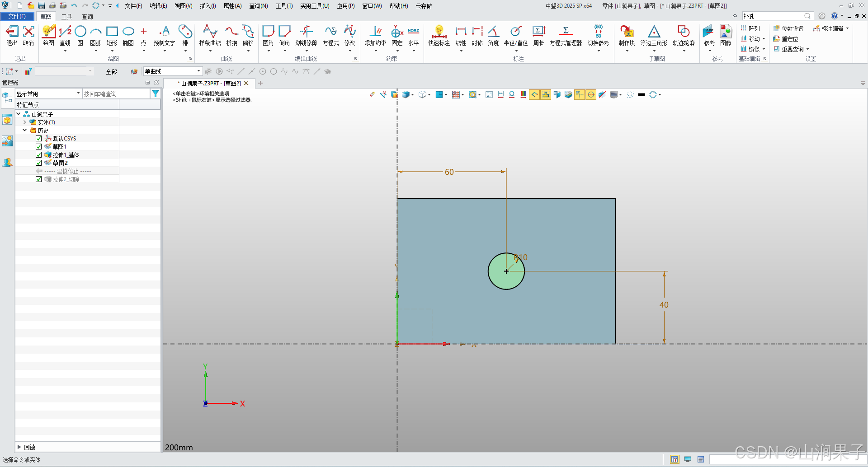The image size is (868, 467).
Task: Click the manager filter funnel icon
Action: coord(156,93)
